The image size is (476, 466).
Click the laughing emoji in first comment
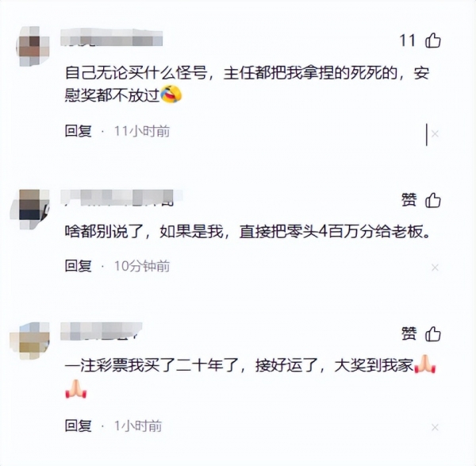click(171, 94)
